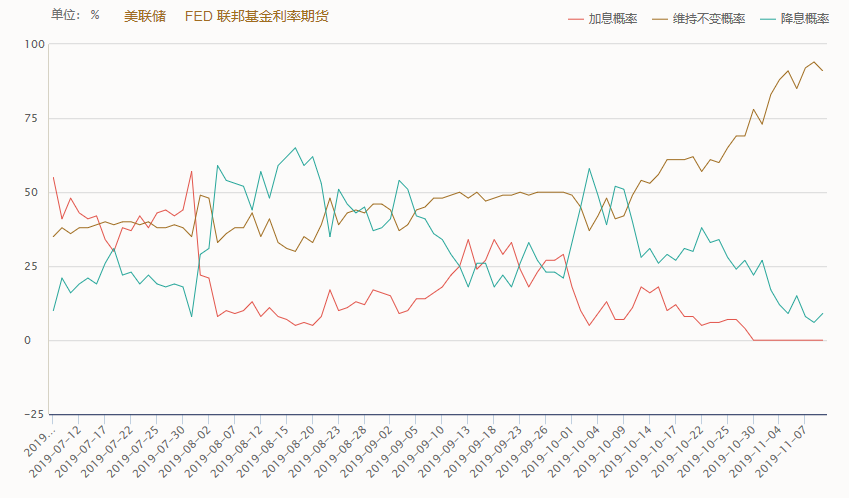The image size is (849, 498).
Task: Click the FED 联邦基金利率期货 subtitle
Action: click(256, 16)
